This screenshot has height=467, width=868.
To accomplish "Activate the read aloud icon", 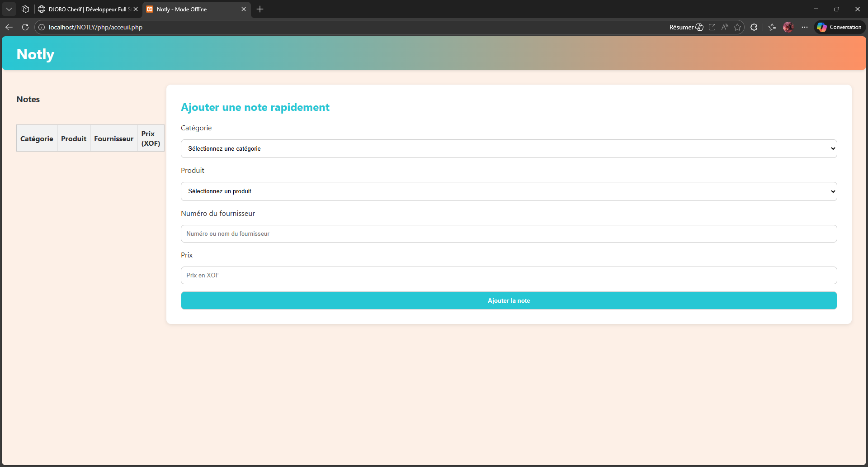I will click(725, 27).
